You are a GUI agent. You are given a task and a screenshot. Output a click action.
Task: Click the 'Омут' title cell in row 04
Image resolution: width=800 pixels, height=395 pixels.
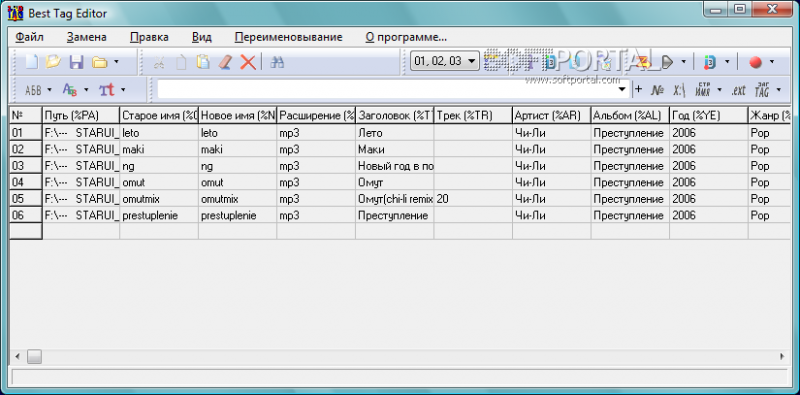click(x=394, y=182)
